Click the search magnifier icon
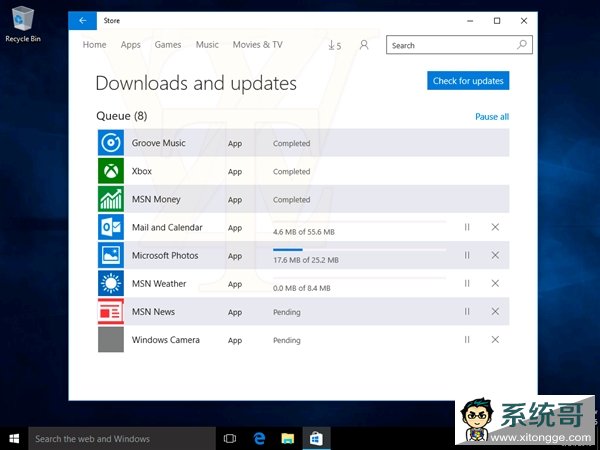 tap(522, 45)
